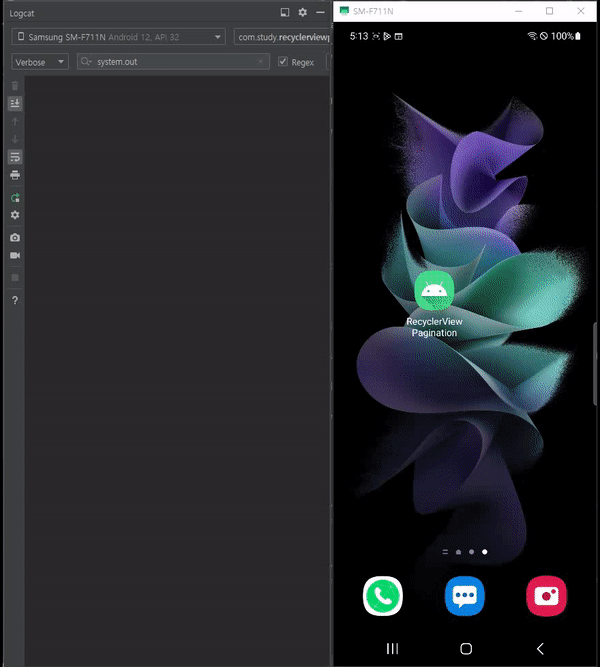The height and width of the screenshot is (667, 600).
Task: Open Logcat panel options gear at top
Action: point(303,12)
